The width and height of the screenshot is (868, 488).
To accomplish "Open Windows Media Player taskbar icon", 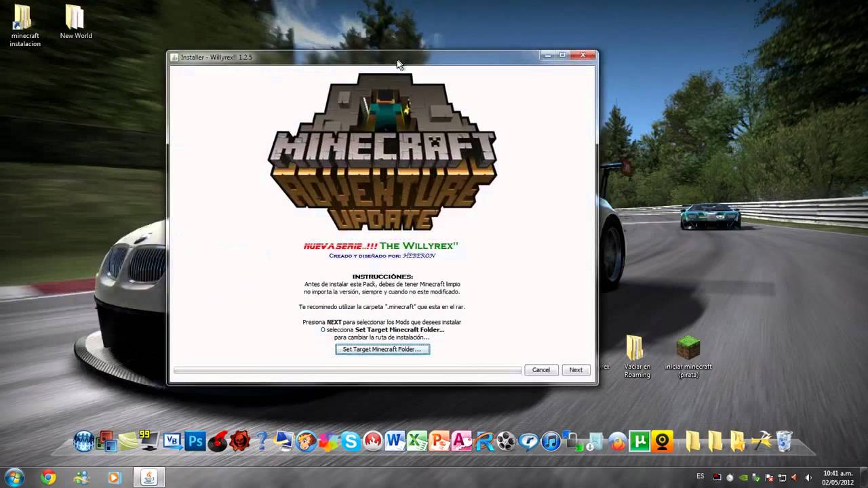I will pyautogui.click(x=114, y=478).
